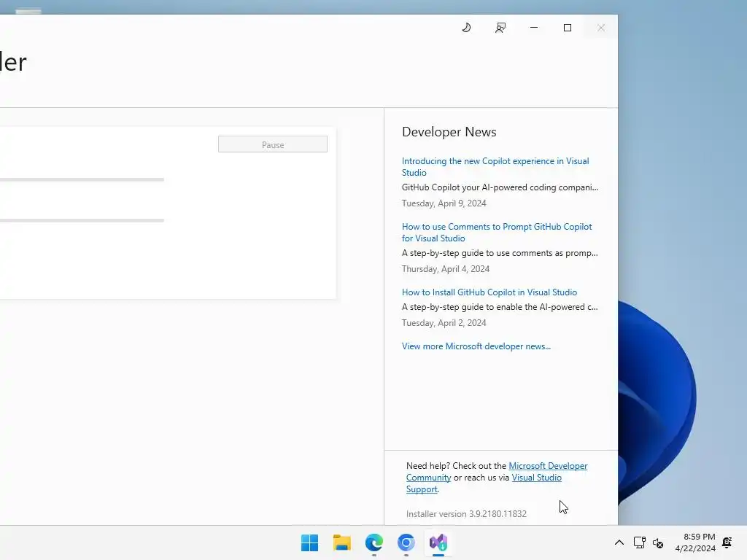The height and width of the screenshot is (560, 747).
Task: Open the notification center icon
Action: 727,542
